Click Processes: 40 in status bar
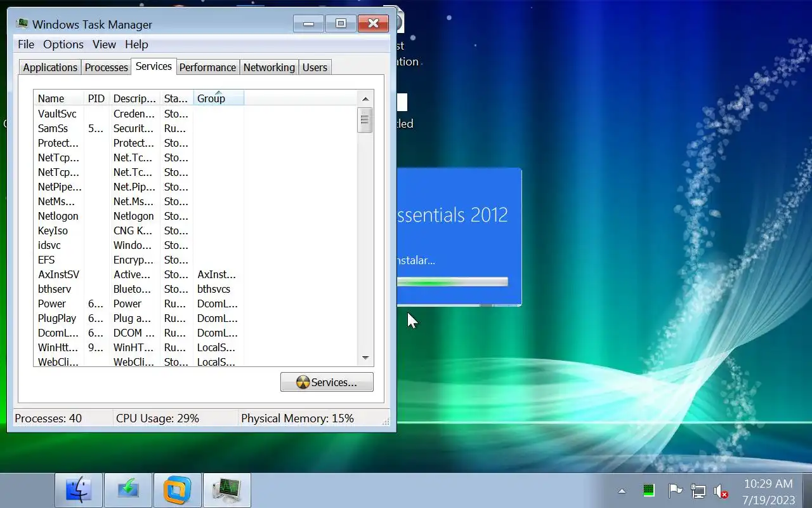 click(49, 418)
